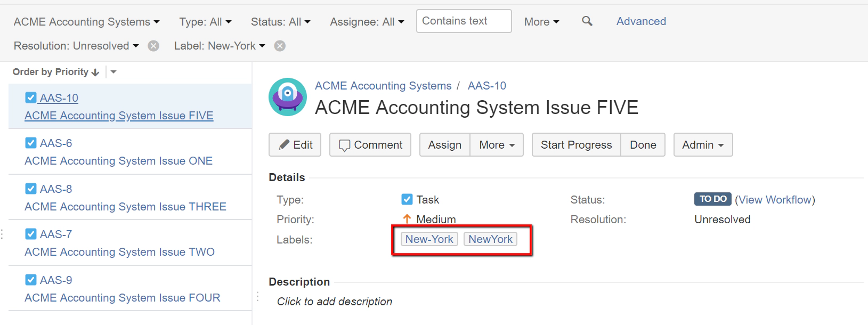Click the search magnifier icon
This screenshot has height=325, width=868.
point(587,21)
